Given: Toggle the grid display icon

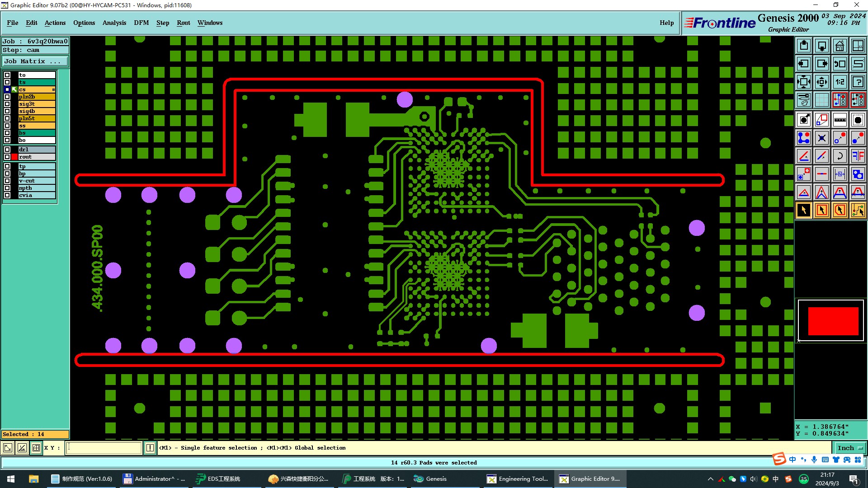Looking at the screenshot, I should (x=821, y=100).
